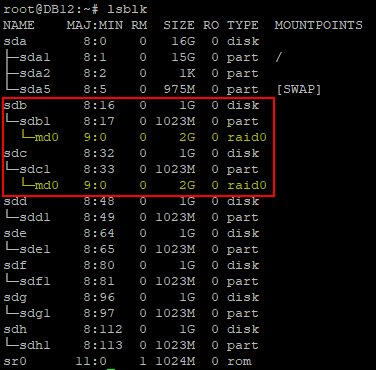Select the 8:113 device number

[103, 345]
